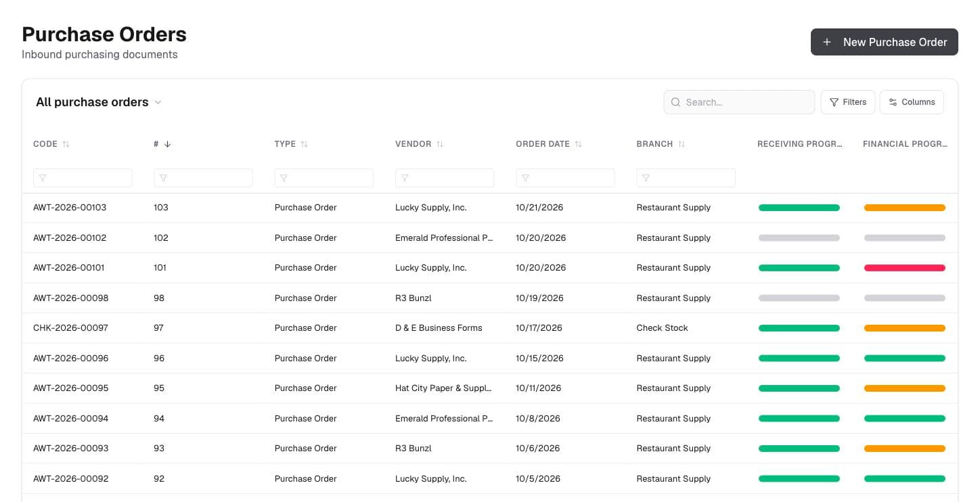Select order code AWT-2026-00096
This screenshot has height=502, width=980.
point(70,358)
